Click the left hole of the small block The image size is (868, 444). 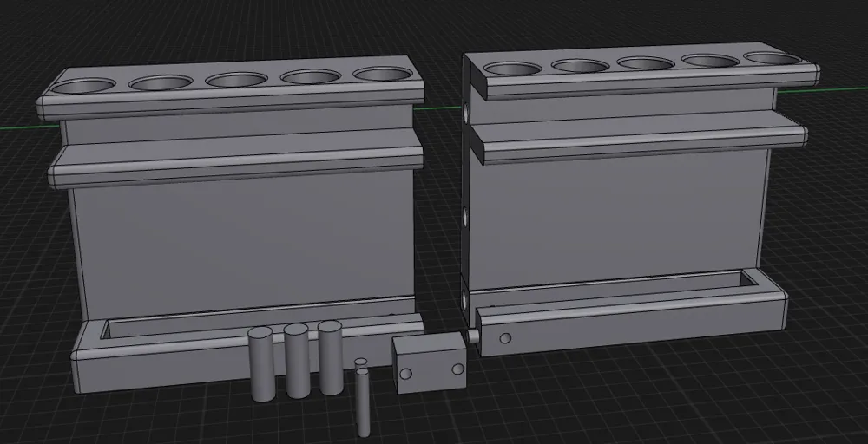405,374
